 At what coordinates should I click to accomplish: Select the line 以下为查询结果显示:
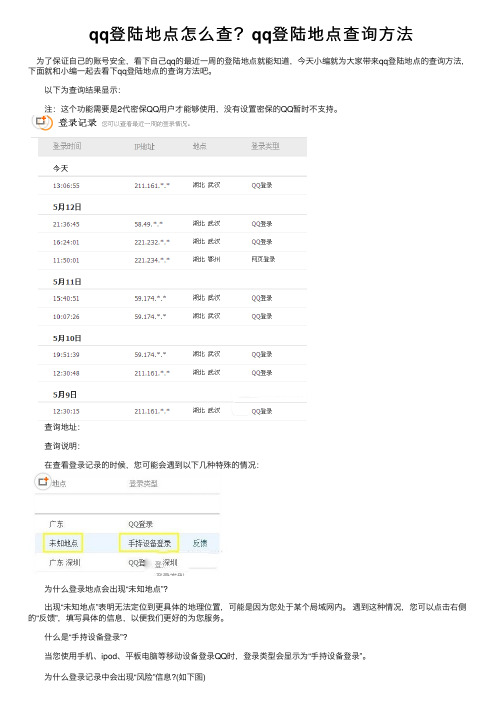tap(82, 90)
